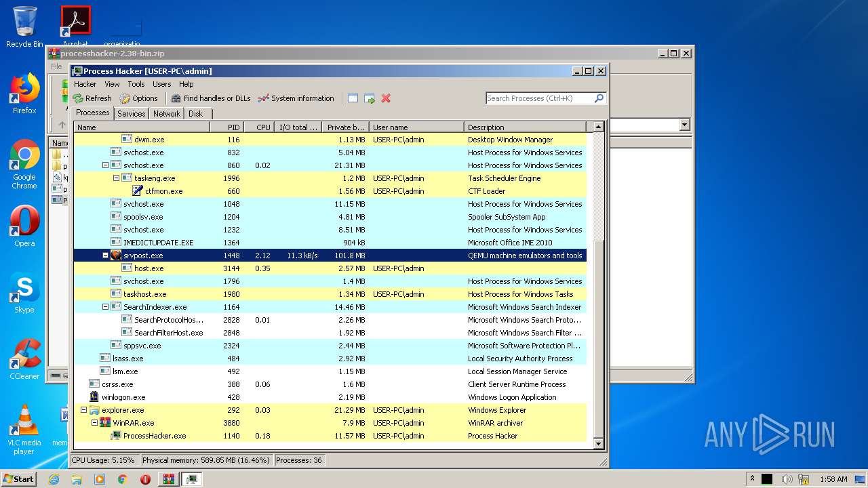Sort by the Private bytes column header
This screenshot has height=488, width=868.
point(345,127)
